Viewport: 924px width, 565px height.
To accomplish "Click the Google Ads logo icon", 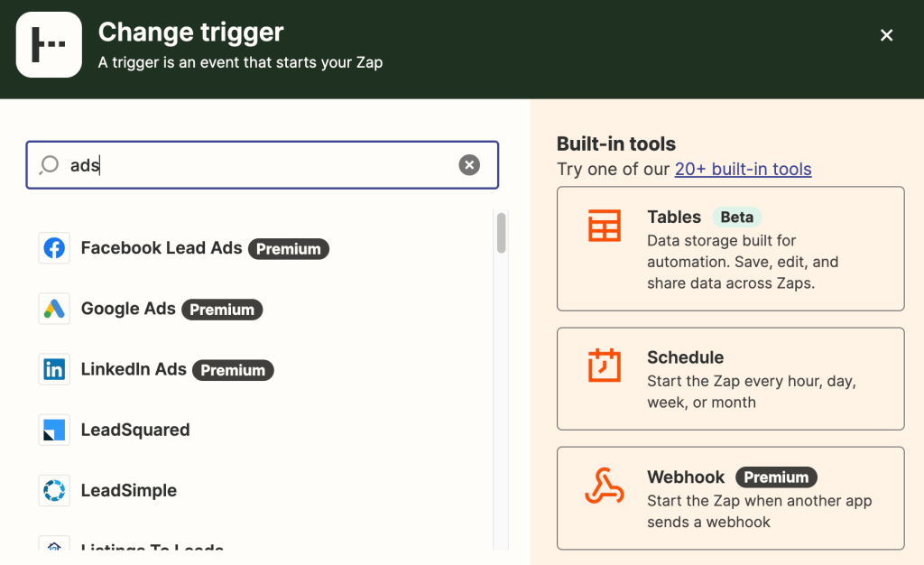I will [54, 309].
